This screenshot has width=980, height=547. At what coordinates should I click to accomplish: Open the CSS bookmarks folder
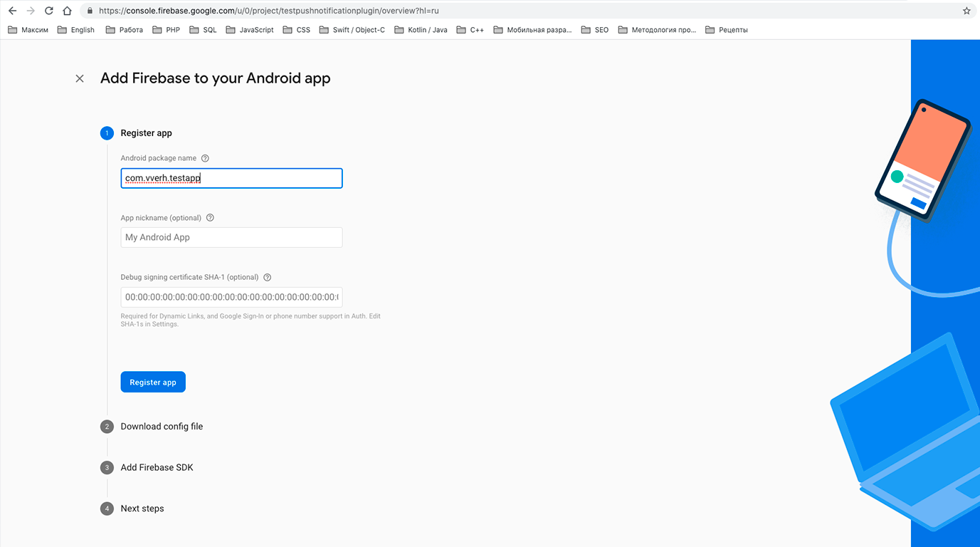click(296, 30)
